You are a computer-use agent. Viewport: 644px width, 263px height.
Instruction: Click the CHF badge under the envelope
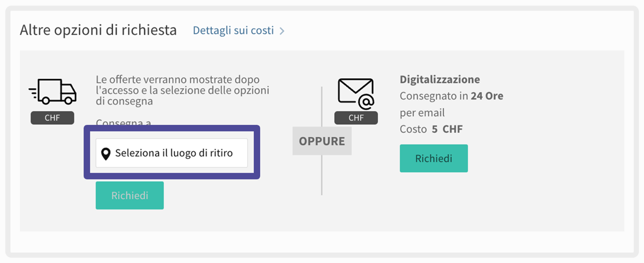click(356, 118)
